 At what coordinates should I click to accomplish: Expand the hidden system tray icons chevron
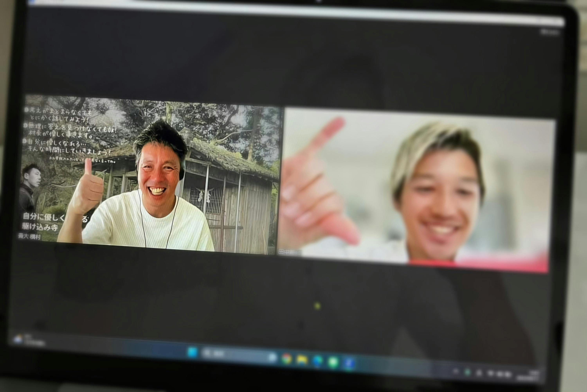456,371
